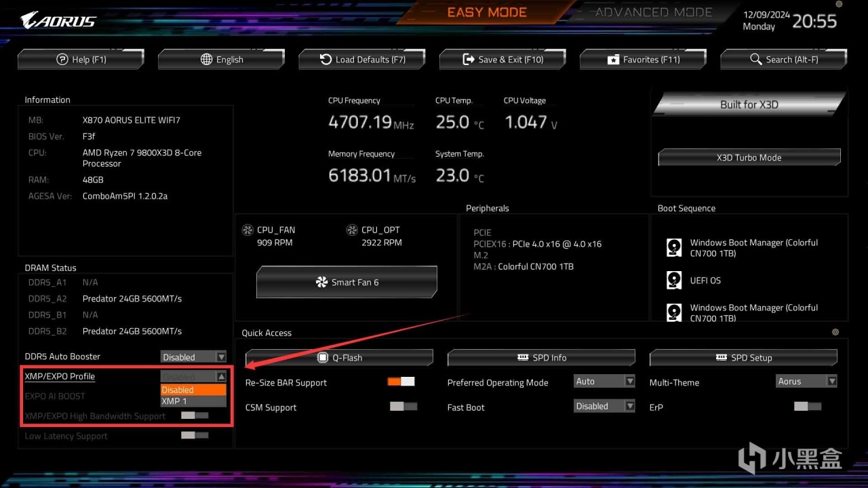Open DDR5 Auto Booster dropdown
Viewport: 868px width, 488px height.
tap(193, 357)
